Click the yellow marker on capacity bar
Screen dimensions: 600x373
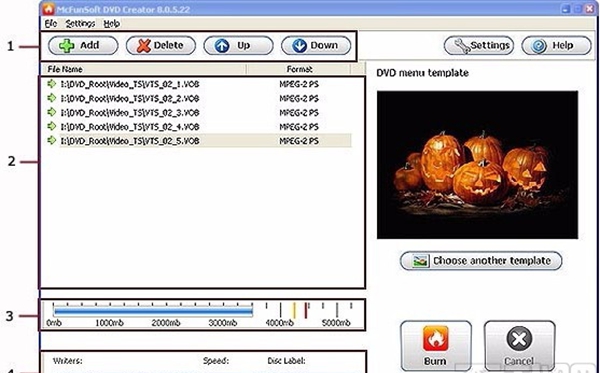click(294, 310)
